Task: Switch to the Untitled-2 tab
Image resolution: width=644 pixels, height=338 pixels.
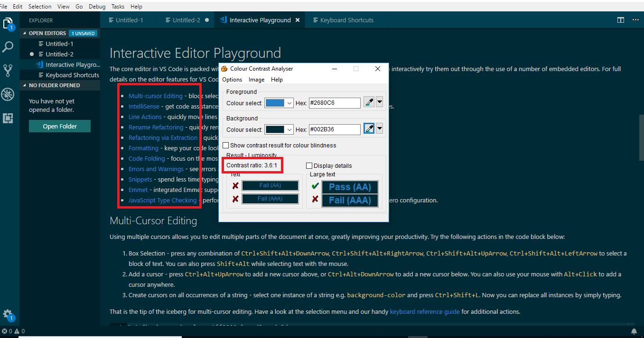Action: coord(186,20)
